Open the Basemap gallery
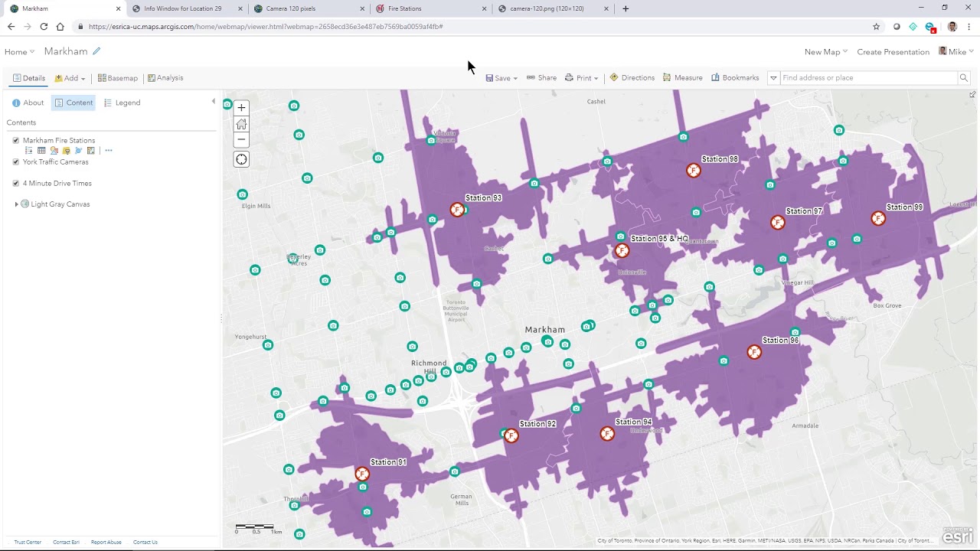This screenshot has height=551, width=980. tap(118, 78)
